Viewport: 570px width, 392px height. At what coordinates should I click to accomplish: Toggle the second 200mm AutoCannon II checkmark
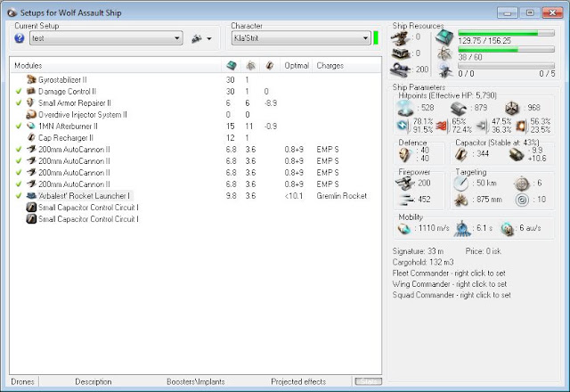tap(19, 161)
